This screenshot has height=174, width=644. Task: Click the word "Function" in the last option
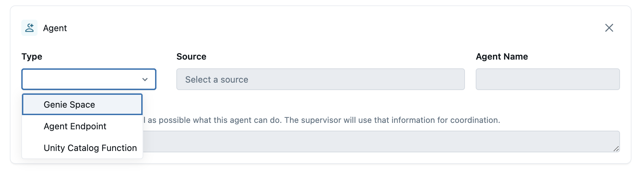(x=119, y=148)
